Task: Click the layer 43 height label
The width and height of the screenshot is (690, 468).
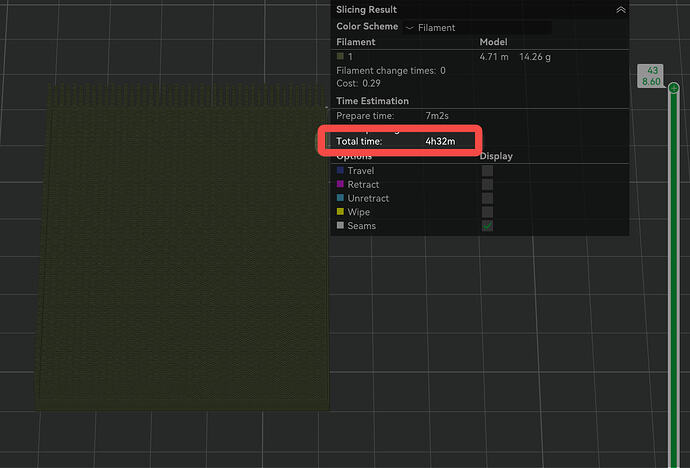Action: (650, 76)
